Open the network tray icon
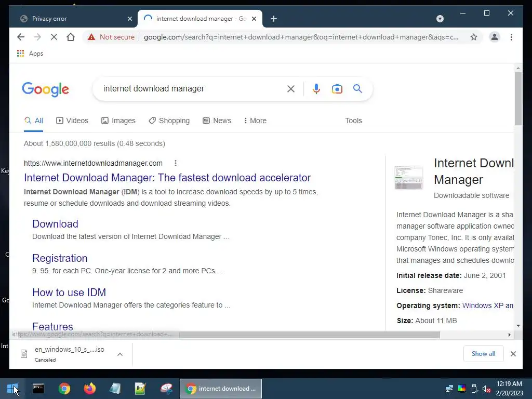Image resolution: width=532 pixels, height=399 pixels. pos(449,389)
